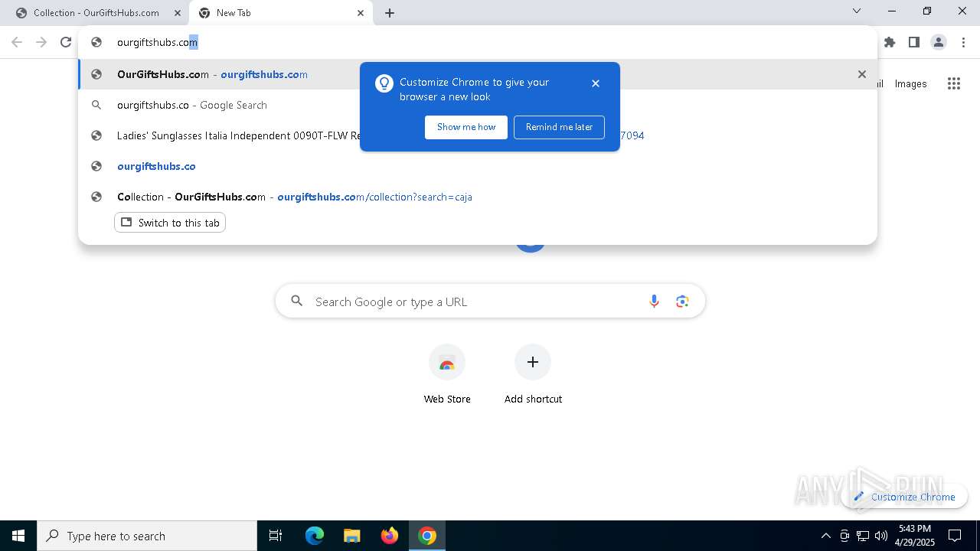Reload the page with the refresh icon
The width and height of the screenshot is (980, 551).
click(66, 43)
